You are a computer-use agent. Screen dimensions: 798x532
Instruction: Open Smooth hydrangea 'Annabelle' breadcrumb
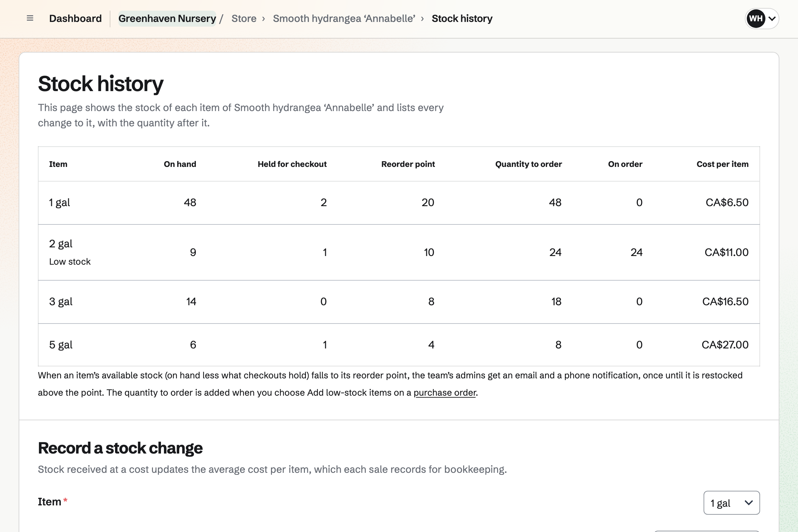coord(344,18)
